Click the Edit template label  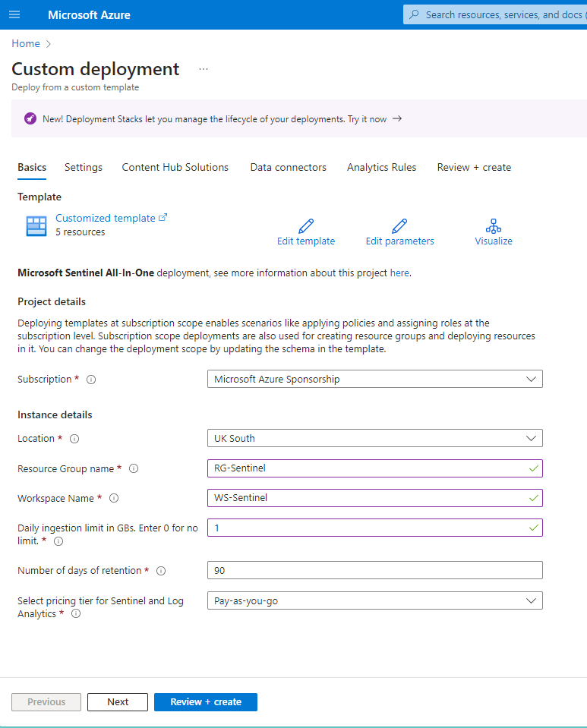tap(306, 241)
